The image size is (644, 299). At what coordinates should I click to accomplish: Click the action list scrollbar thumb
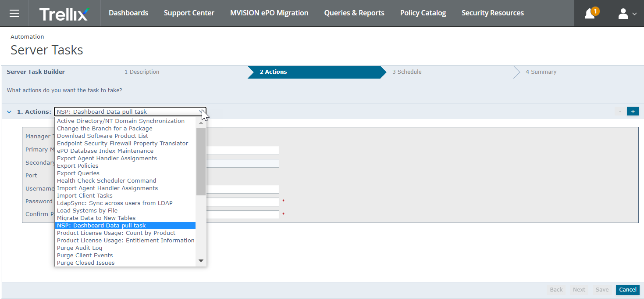[201, 162]
